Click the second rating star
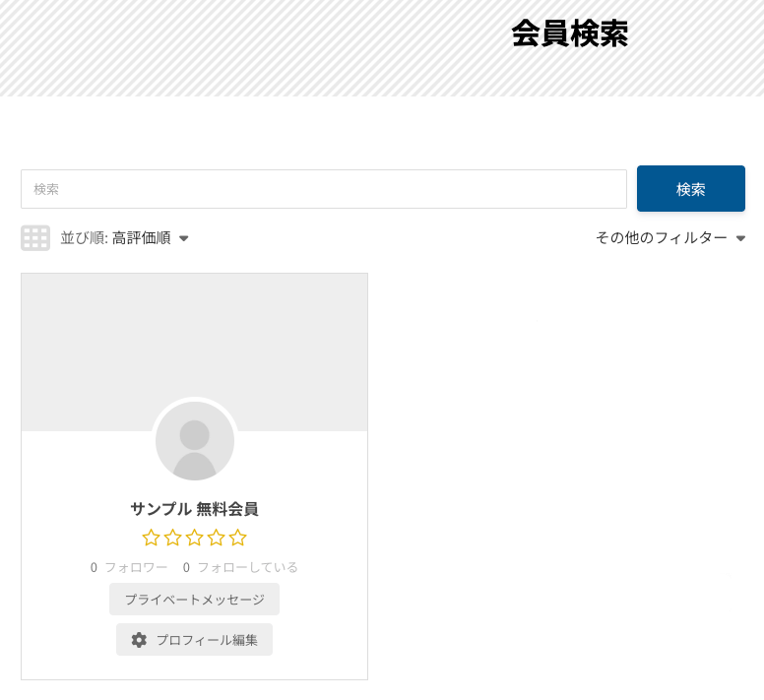 [172, 538]
